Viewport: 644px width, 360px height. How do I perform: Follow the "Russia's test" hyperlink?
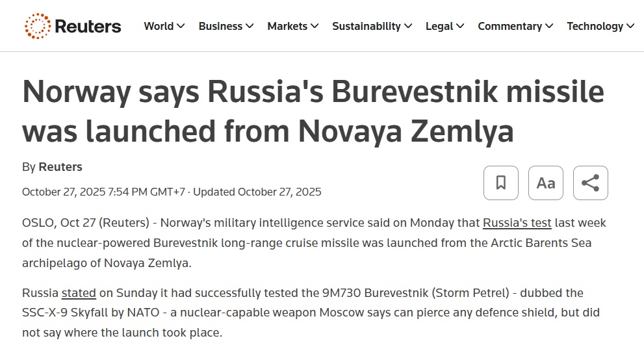click(517, 223)
